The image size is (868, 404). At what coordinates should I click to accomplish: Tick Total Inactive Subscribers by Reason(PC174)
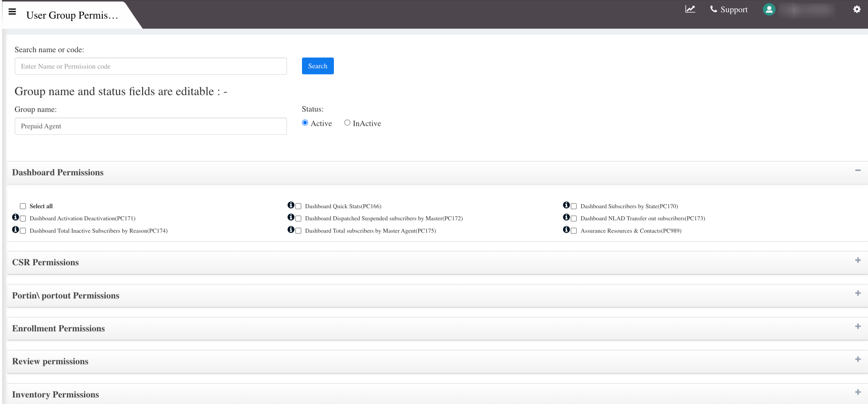click(x=23, y=231)
